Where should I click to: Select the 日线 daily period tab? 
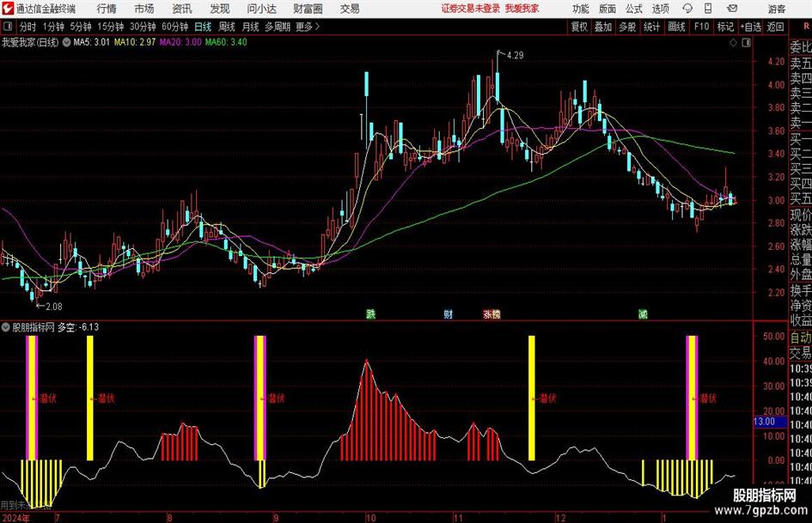[203, 27]
